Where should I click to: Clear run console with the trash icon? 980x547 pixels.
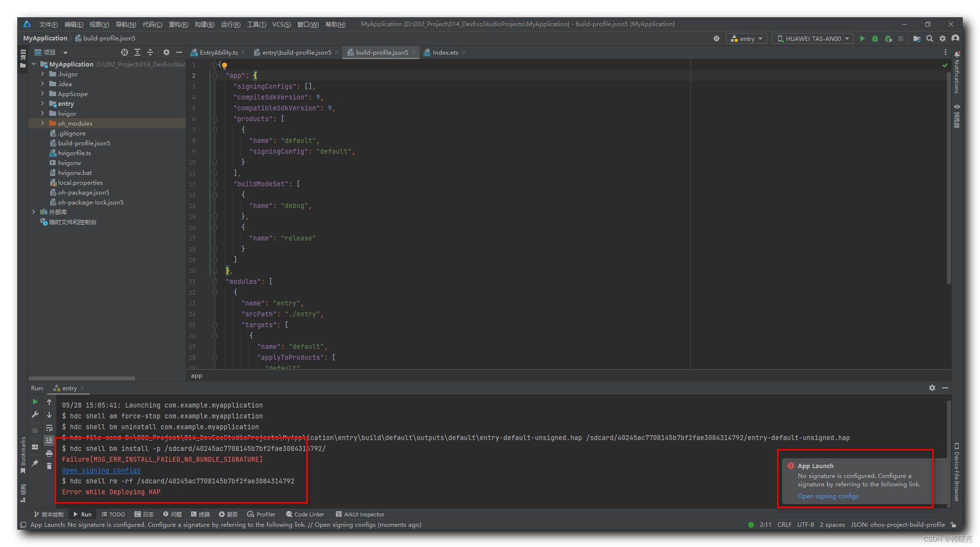(x=49, y=466)
